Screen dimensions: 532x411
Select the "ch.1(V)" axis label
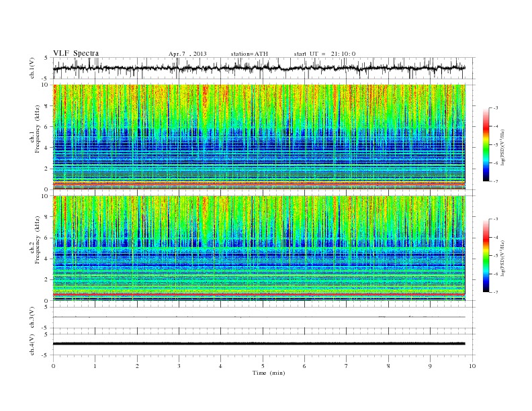pyautogui.click(x=32, y=68)
